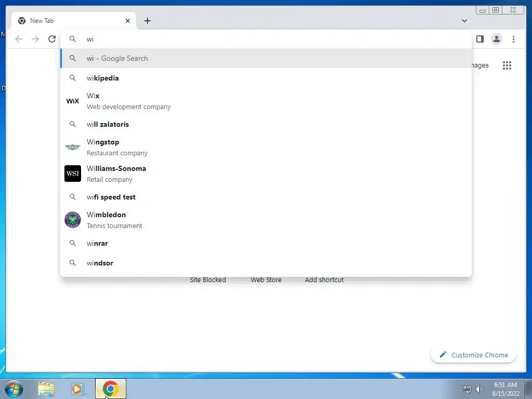Open the volume speaker tray icon

click(x=480, y=389)
